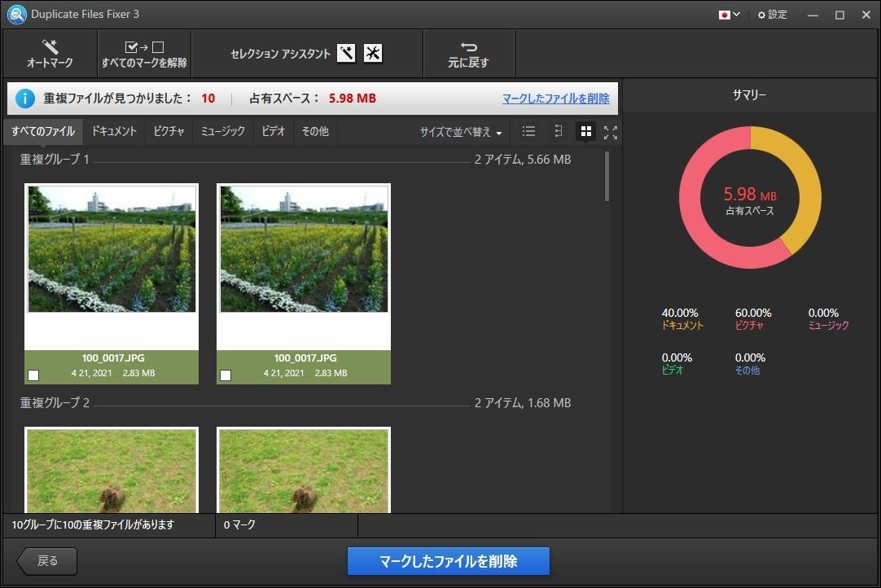Switch to detail tree view icon
This screenshot has width=881, height=588.
click(558, 132)
